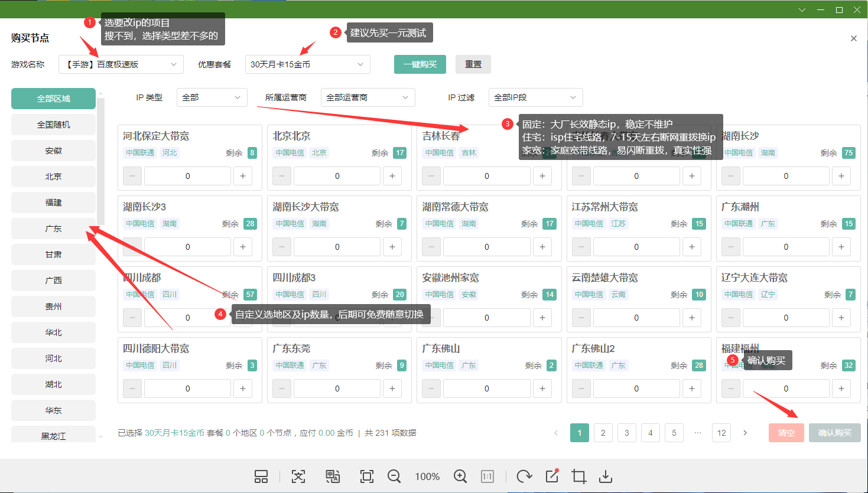Select 广东 in the region list

(53, 228)
